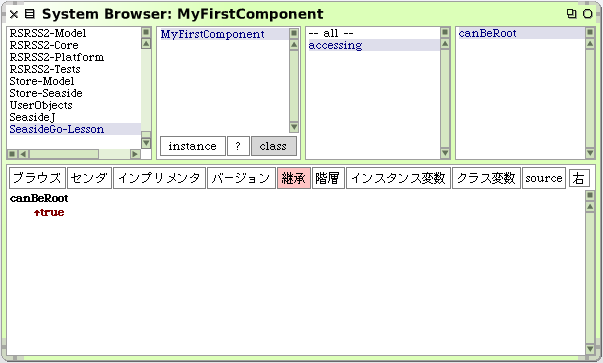Open class pane scrollbar menu square

[x=294, y=33]
